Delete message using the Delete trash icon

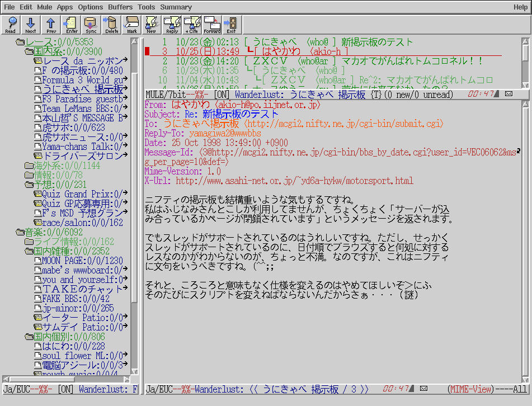111,25
